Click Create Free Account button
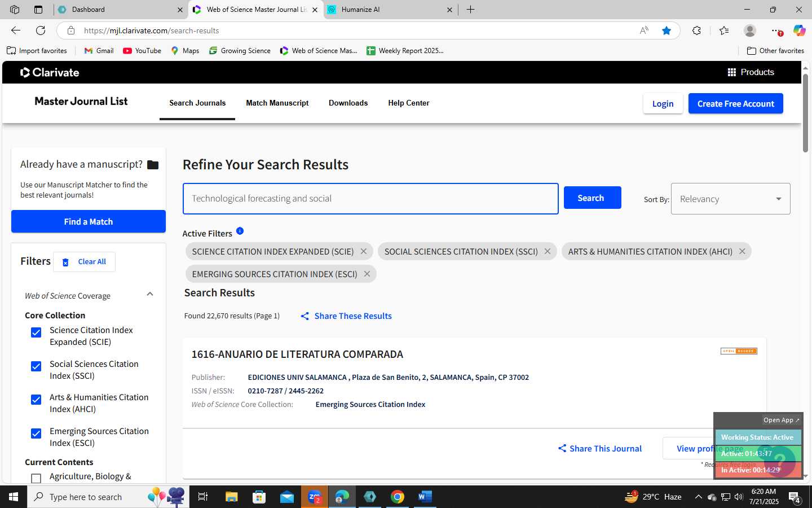The image size is (812, 508). (735, 103)
